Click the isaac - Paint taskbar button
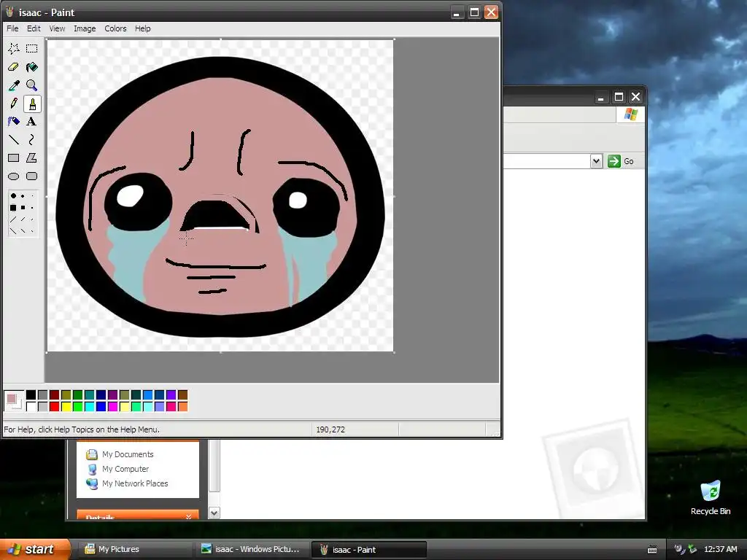This screenshot has width=747, height=560. 368,549
